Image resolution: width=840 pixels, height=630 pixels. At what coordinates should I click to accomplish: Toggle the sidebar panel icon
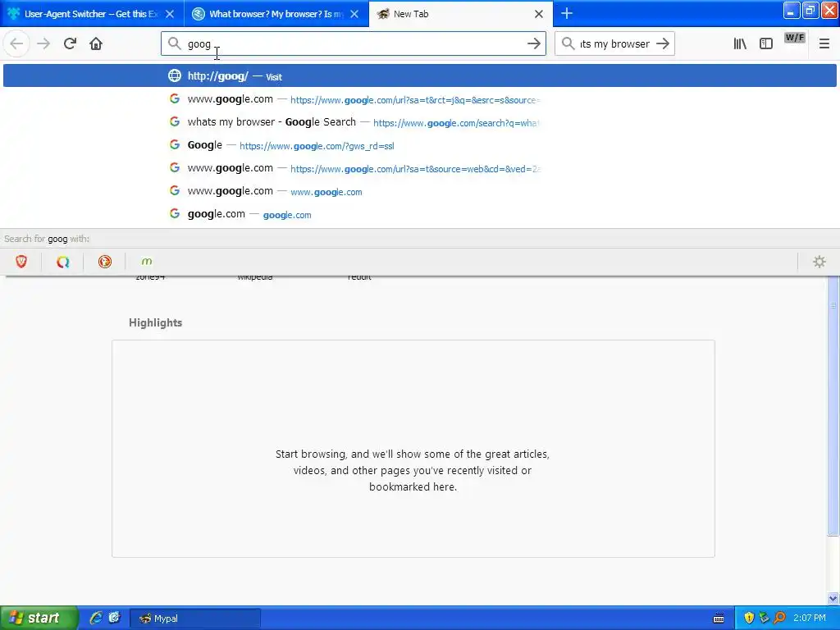pos(766,43)
